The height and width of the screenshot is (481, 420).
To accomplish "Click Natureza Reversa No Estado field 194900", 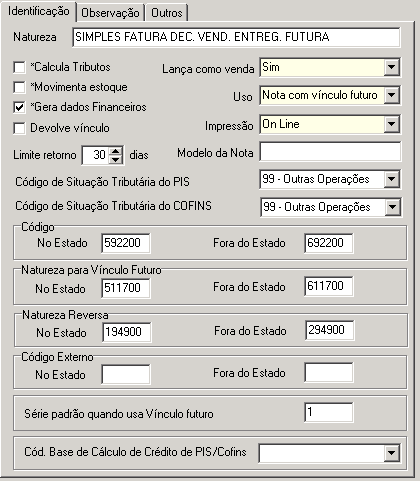I will tap(127, 332).
